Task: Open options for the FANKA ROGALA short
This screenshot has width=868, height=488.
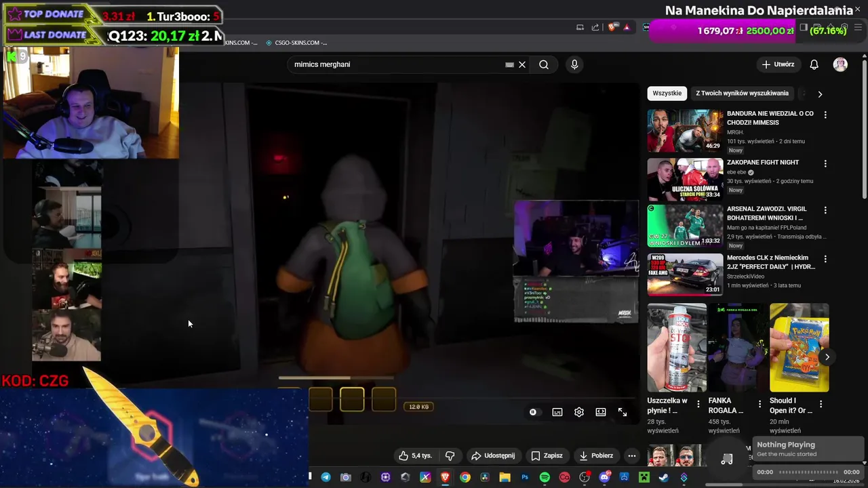Action: (759, 404)
